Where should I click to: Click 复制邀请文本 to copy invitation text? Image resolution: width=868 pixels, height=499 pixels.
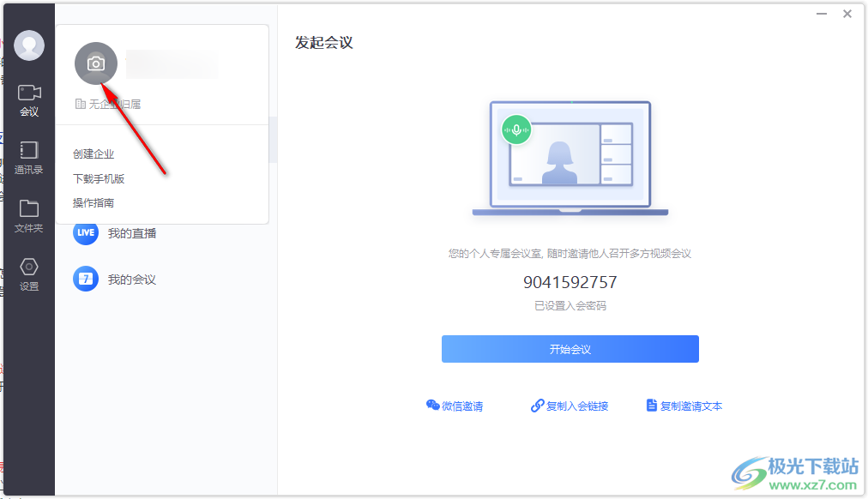(x=684, y=406)
